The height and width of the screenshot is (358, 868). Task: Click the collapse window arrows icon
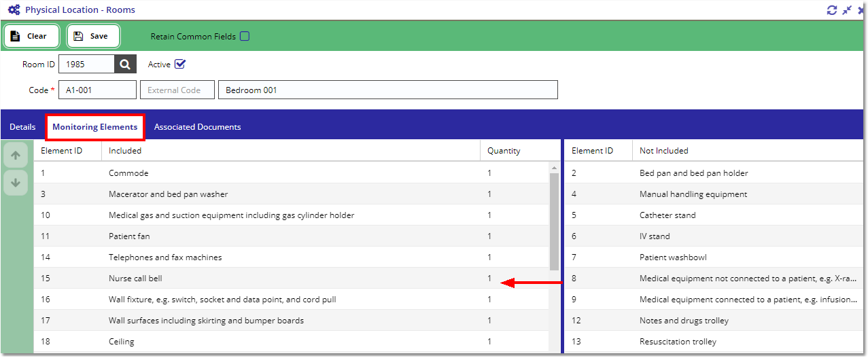point(847,10)
